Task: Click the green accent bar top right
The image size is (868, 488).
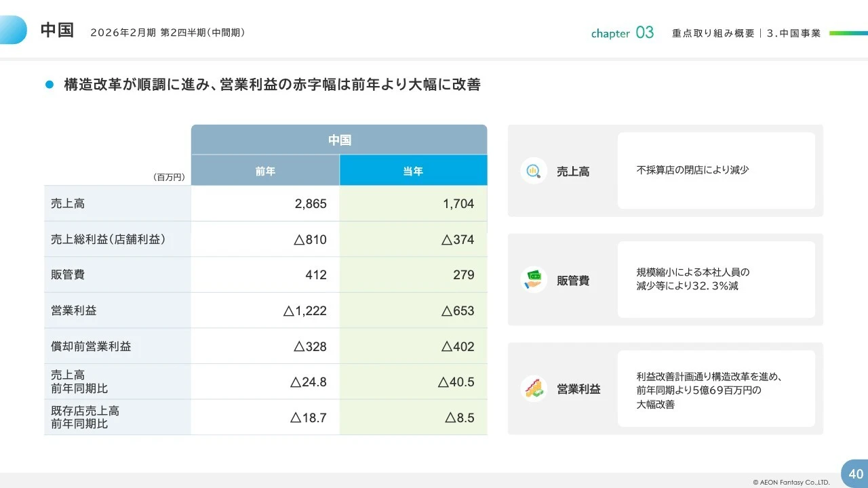Action: click(848, 32)
